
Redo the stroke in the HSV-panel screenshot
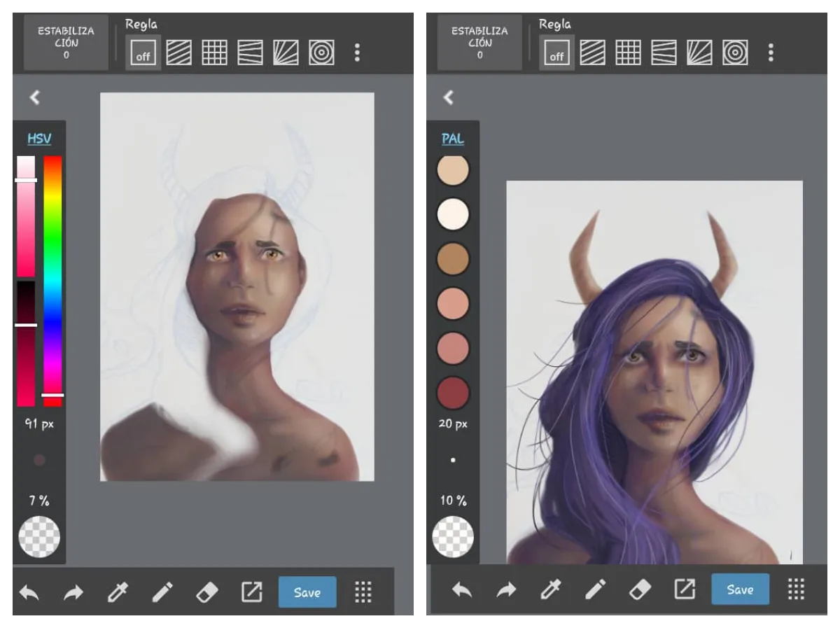72,593
